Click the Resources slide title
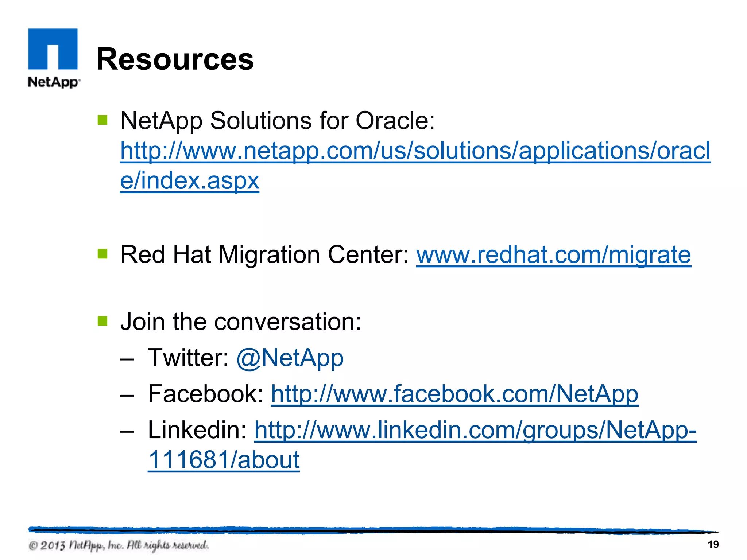 (175, 59)
